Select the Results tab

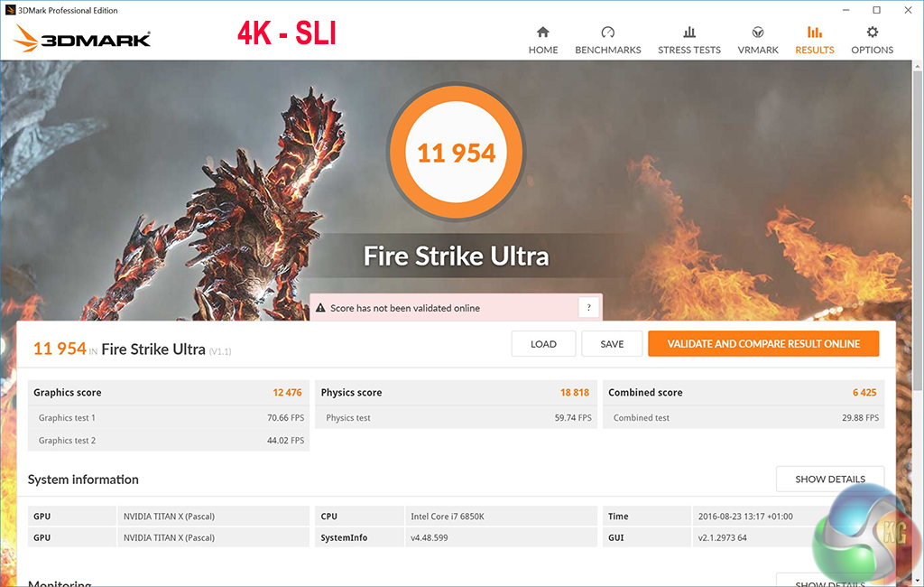tap(815, 40)
